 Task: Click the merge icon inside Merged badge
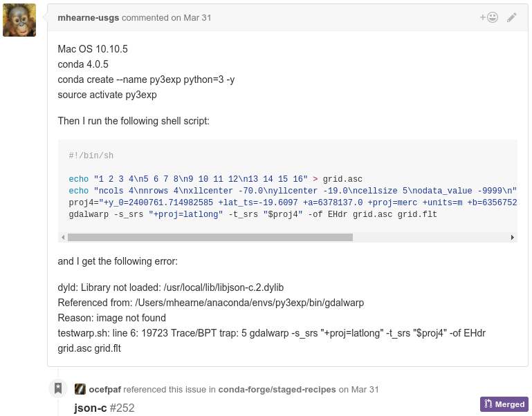tap(488, 404)
